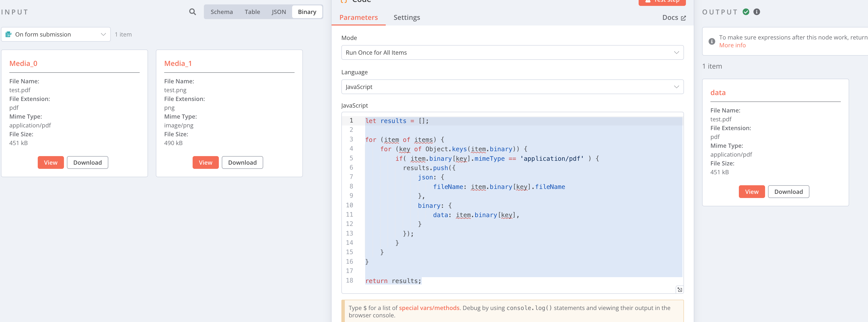868x322 pixels.
Task: Download the output data test.pdf file
Action: [x=789, y=192]
